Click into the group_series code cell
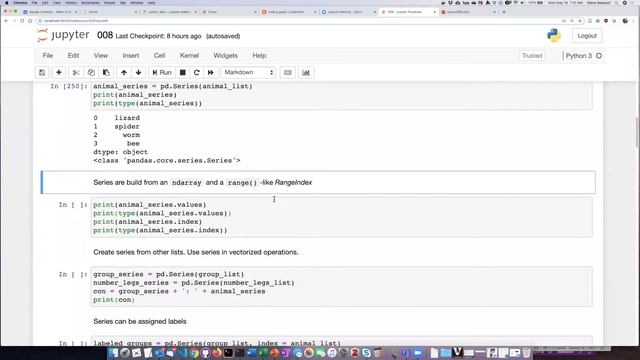This screenshot has height=360, width=640. (341, 287)
